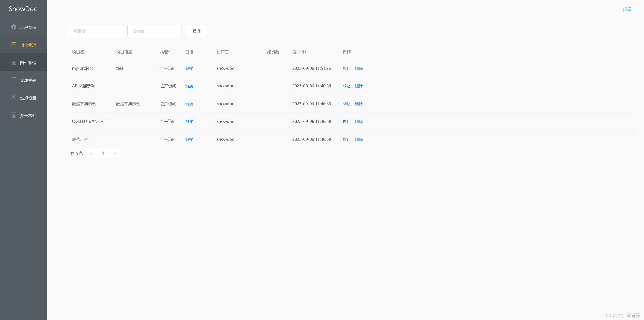Go to previous page arrow in pagination
The image size is (644, 320).
click(x=91, y=153)
